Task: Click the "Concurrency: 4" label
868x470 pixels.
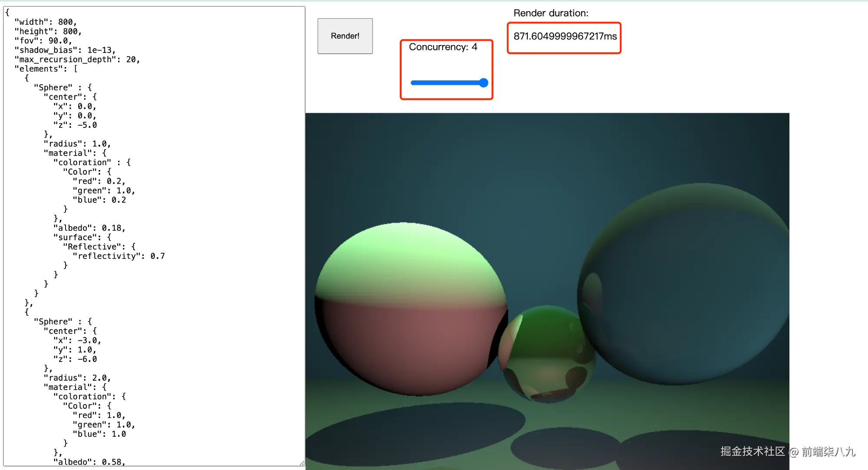Action: 443,47
